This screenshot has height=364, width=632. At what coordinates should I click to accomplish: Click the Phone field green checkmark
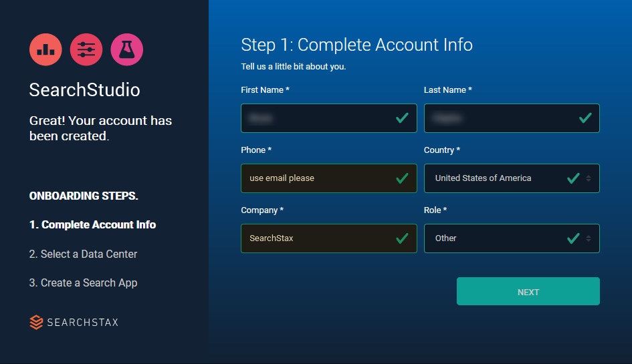click(402, 178)
